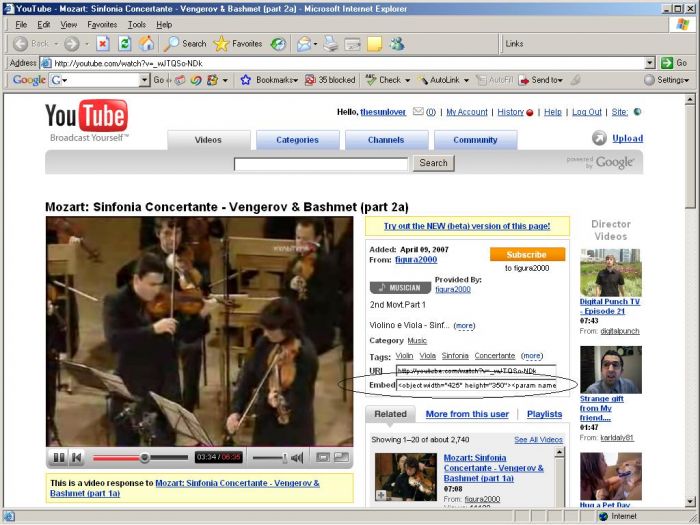Click the Google toolbar Bookmarks star
Screen dimensions: 700x525
pos(246,80)
